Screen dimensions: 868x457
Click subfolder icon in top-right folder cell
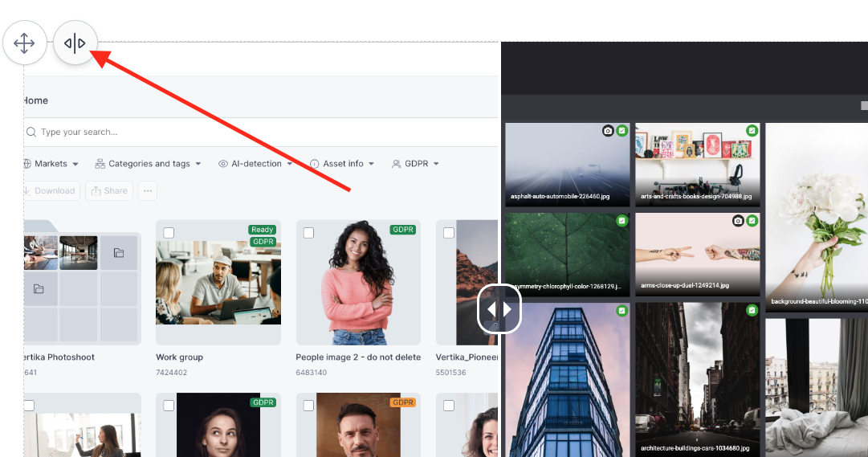coord(119,253)
